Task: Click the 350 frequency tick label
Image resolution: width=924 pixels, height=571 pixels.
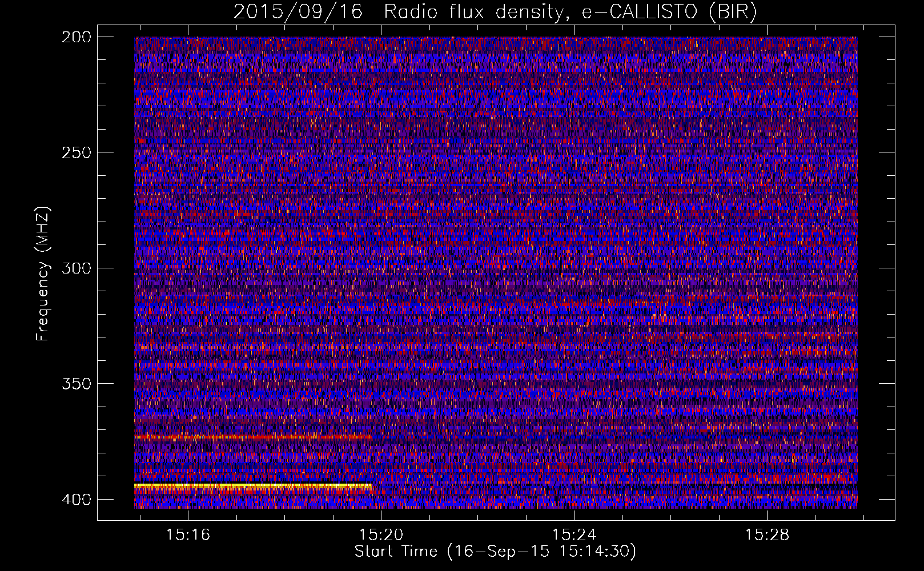Action: (x=76, y=383)
